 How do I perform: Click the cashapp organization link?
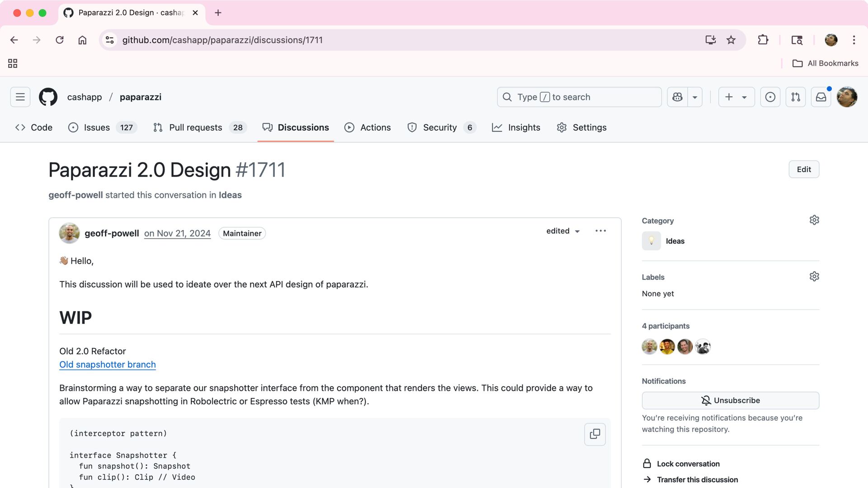pyautogui.click(x=85, y=97)
